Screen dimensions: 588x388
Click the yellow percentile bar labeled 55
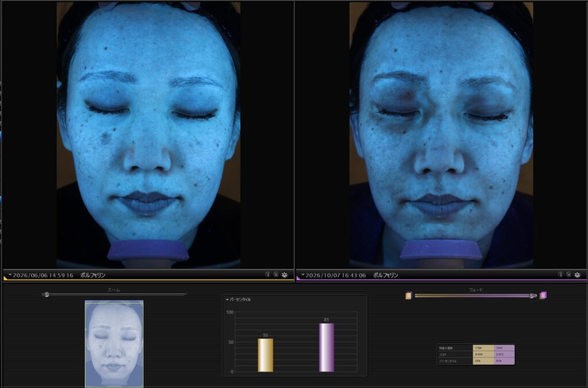(265, 355)
